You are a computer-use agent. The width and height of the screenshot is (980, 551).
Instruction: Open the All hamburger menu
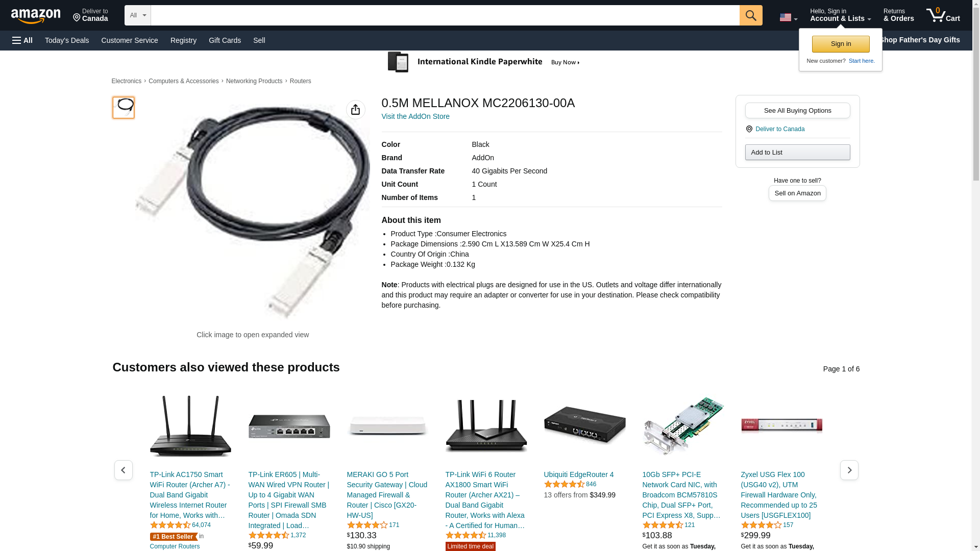22,40
